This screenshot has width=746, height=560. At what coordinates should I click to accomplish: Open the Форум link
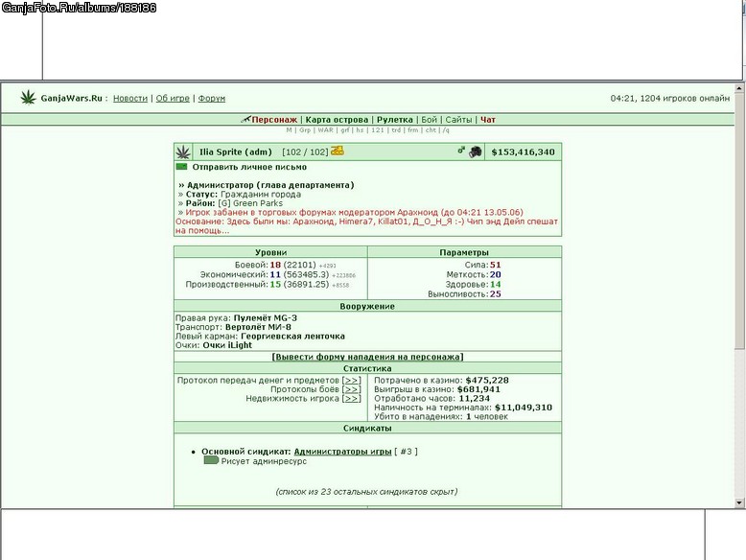tap(212, 99)
